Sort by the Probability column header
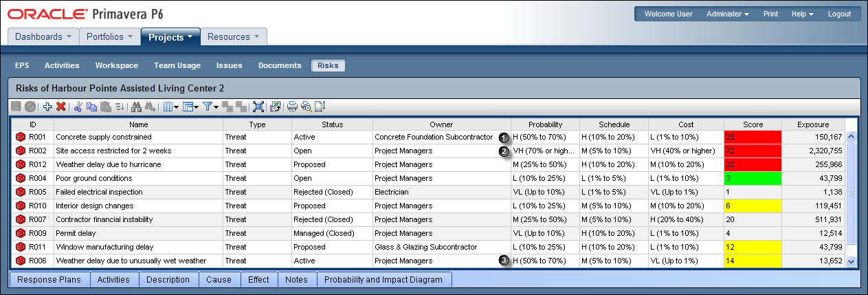Screen dimensions: 868x295 point(545,124)
